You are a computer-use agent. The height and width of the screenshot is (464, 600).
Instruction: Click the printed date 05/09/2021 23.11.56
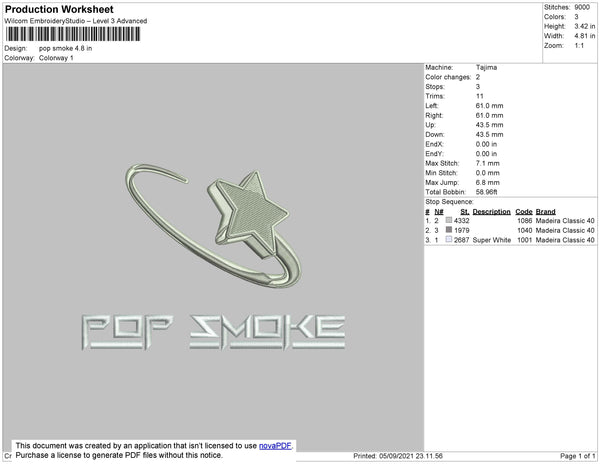[411, 456]
